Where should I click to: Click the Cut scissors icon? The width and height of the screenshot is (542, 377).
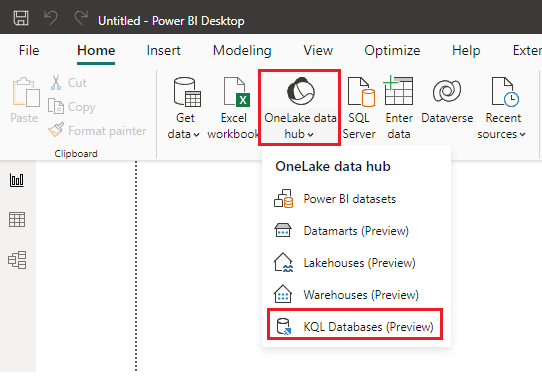coord(56,83)
